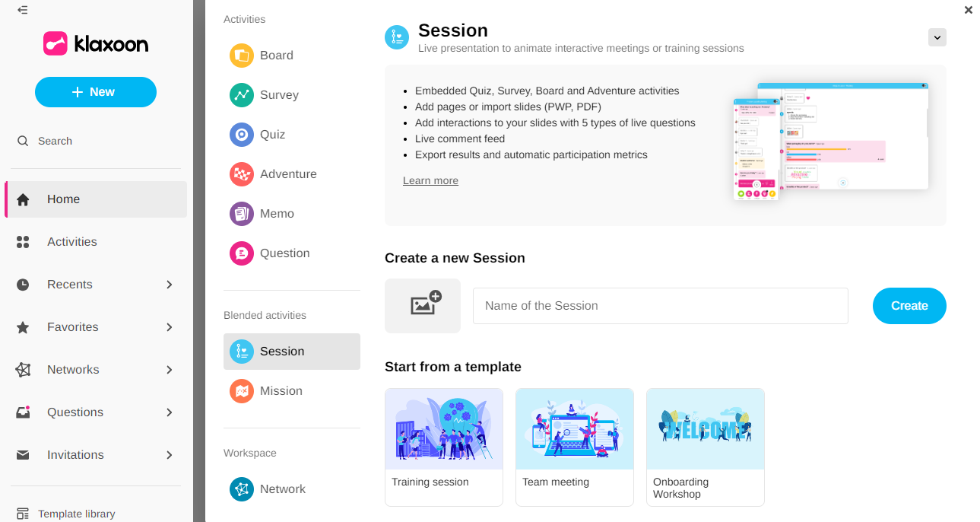Choose the Quiz activity icon
Image resolution: width=980 pixels, height=522 pixels.
(242, 135)
